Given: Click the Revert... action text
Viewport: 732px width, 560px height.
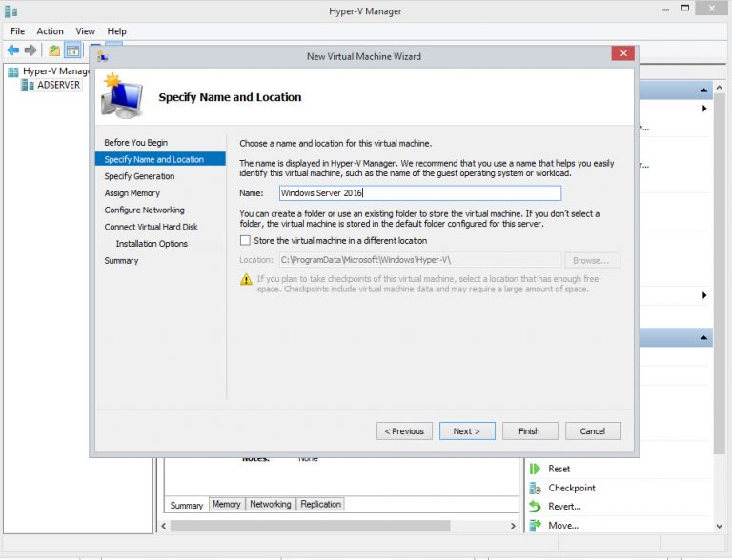Looking at the screenshot, I should click(x=564, y=507).
